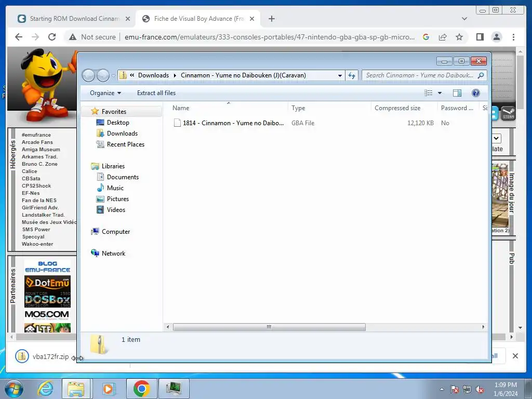Click the Windows Start orb
532x399 pixels.
coord(14,389)
